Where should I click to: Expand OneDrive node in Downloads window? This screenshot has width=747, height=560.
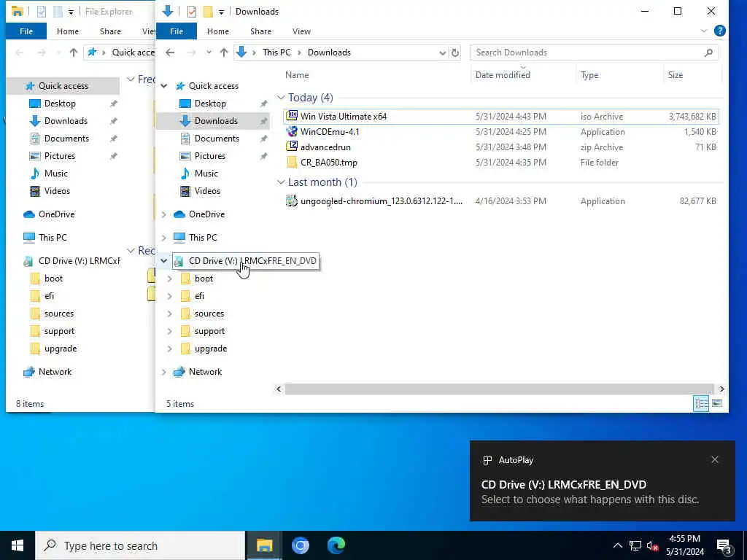click(164, 214)
